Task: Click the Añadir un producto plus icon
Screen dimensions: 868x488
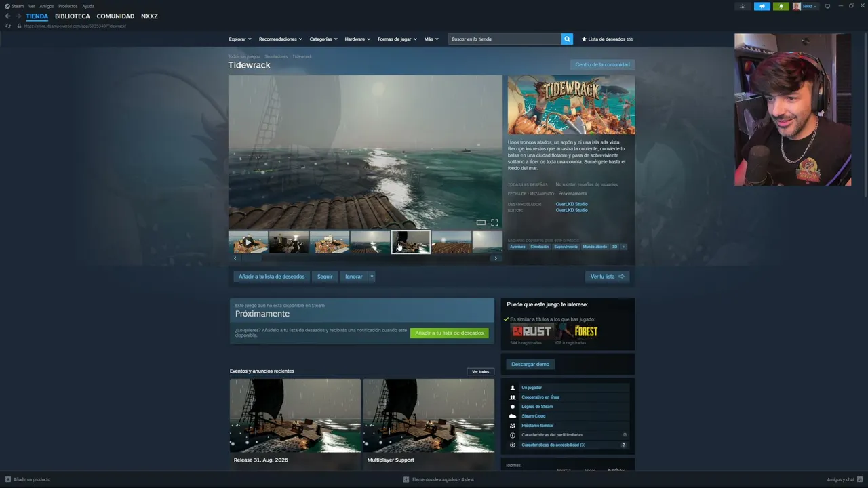Action: coord(8,479)
